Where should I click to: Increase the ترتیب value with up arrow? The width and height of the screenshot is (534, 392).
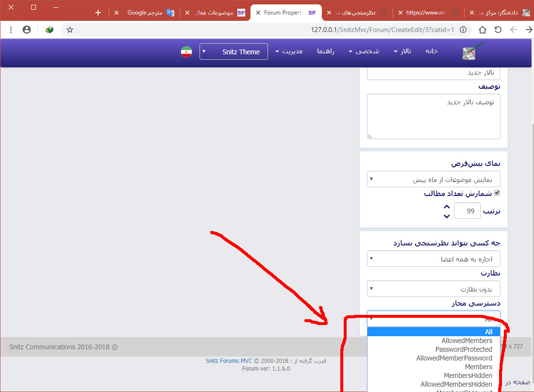447,207
